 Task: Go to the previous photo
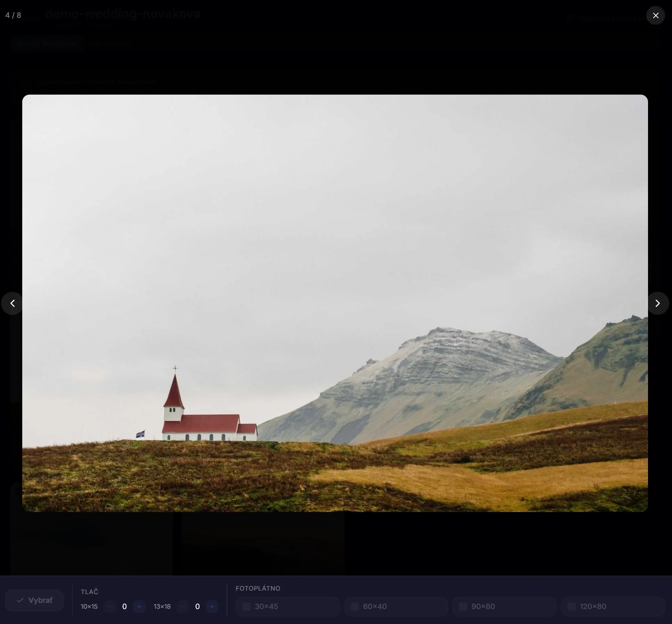point(13,303)
